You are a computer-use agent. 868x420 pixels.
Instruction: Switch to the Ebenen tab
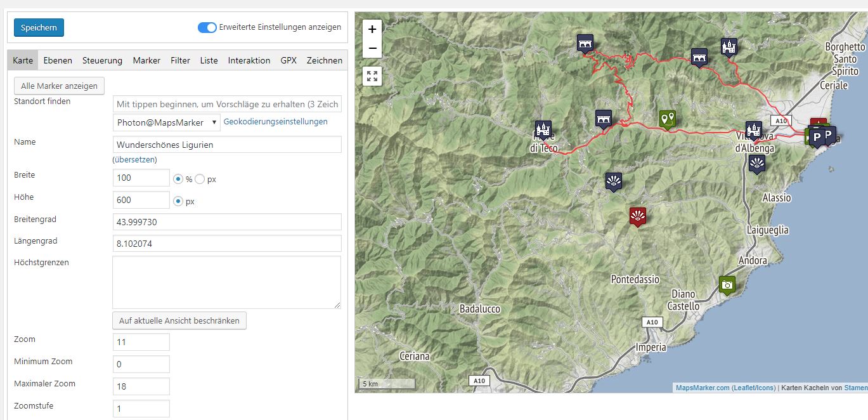[58, 60]
